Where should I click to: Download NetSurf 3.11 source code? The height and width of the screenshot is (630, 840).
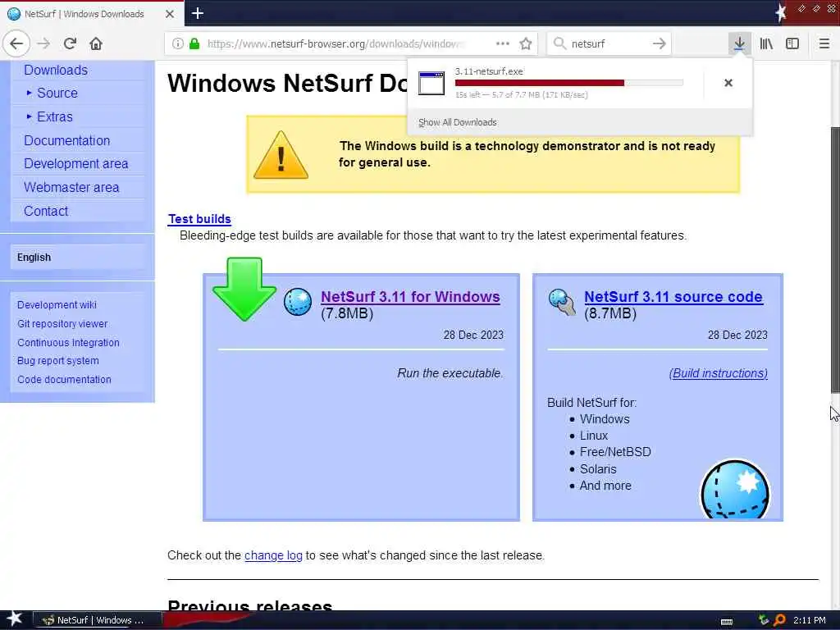[x=673, y=297]
